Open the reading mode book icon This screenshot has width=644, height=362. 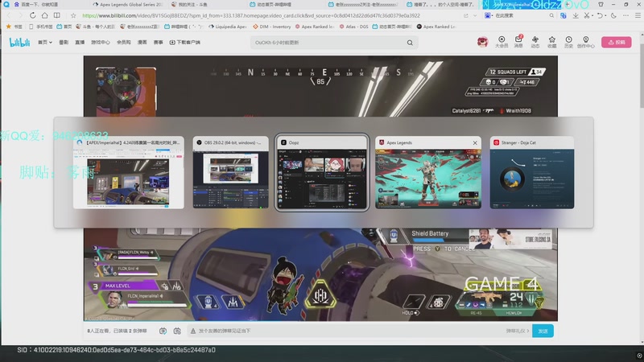(x=56, y=15)
